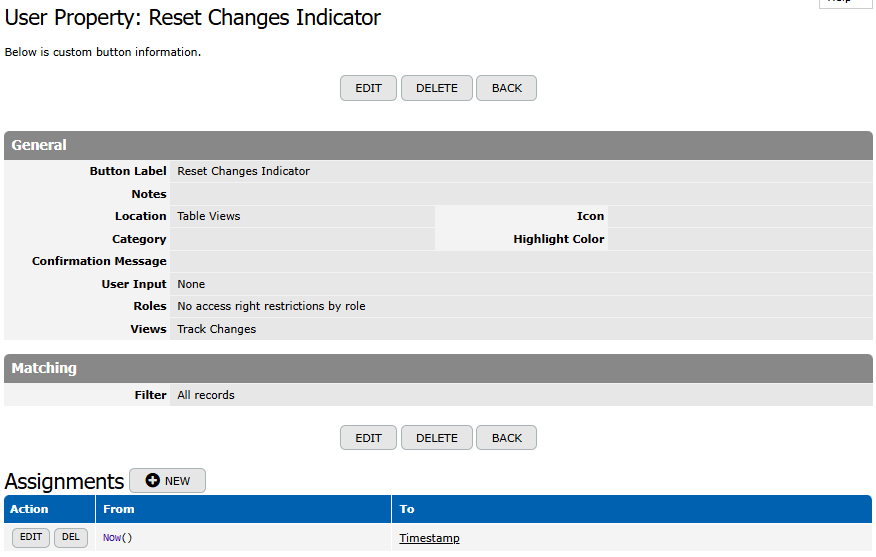
Task: Click the top EDIT button above General
Action: (368, 88)
